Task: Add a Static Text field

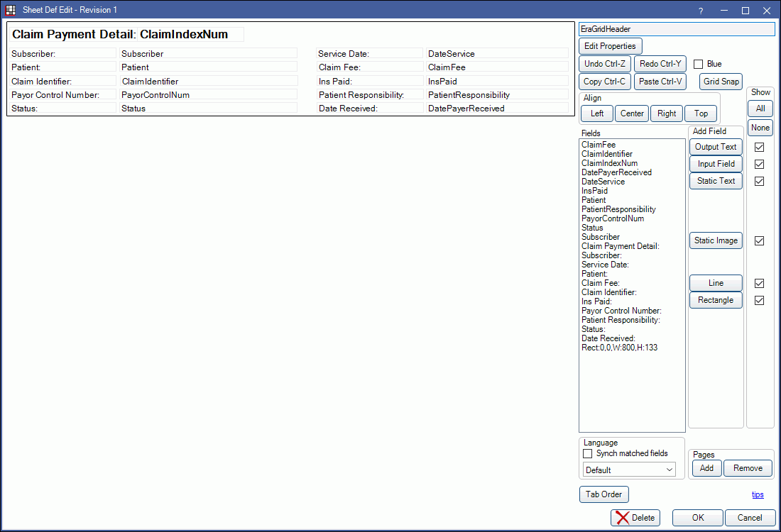Action: (716, 181)
